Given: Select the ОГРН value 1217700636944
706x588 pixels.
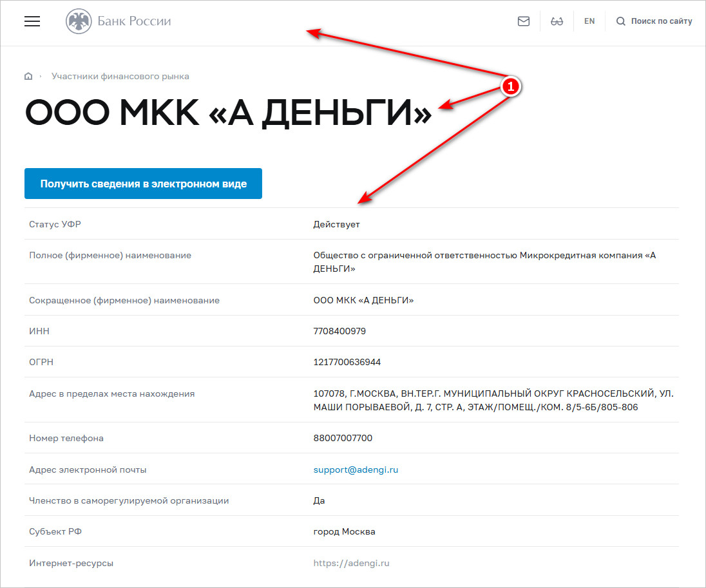Looking at the screenshot, I should 347,362.
